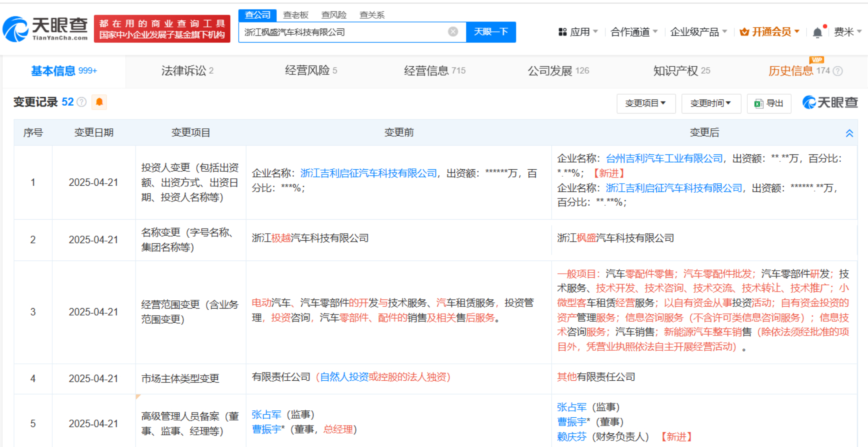
Task: Click the 自然人投资 link in row 4
Action: click(x=344, y=377)
